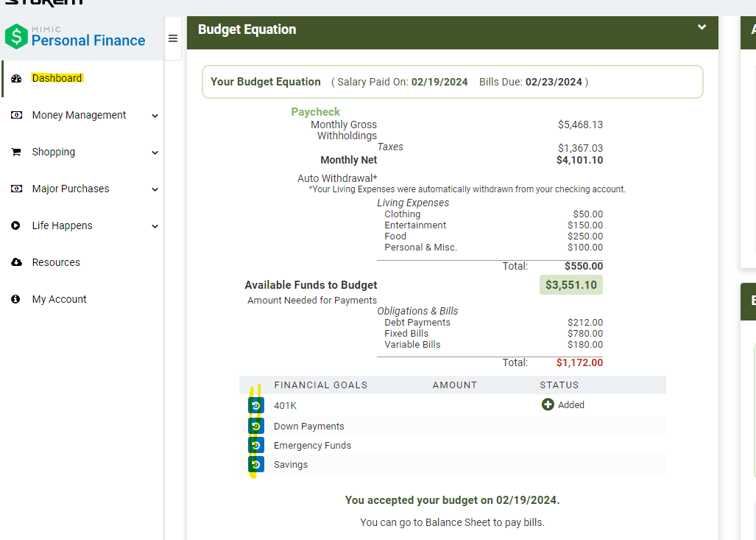The width and height of the screenshot is (756, 540).
Task: Click the FINANCIAL GOALS column header
Action: (x=321, y=385)
